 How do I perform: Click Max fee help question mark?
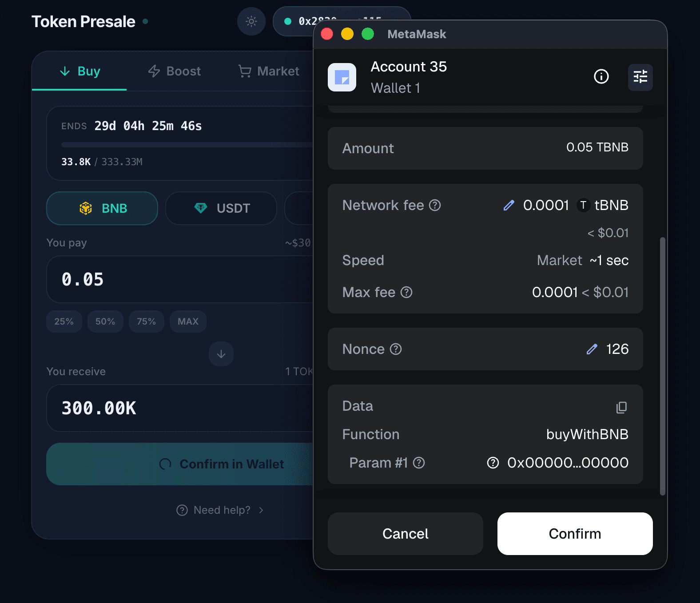click(406, 292)
